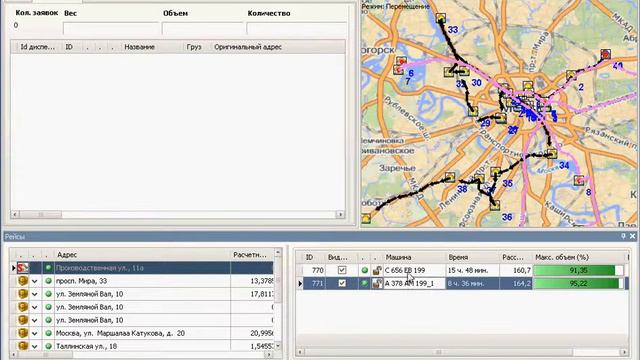Expand the chevron of Таллинская ул., 18
Viewport: 640px width, 360px height.
[x=35, y=347]
